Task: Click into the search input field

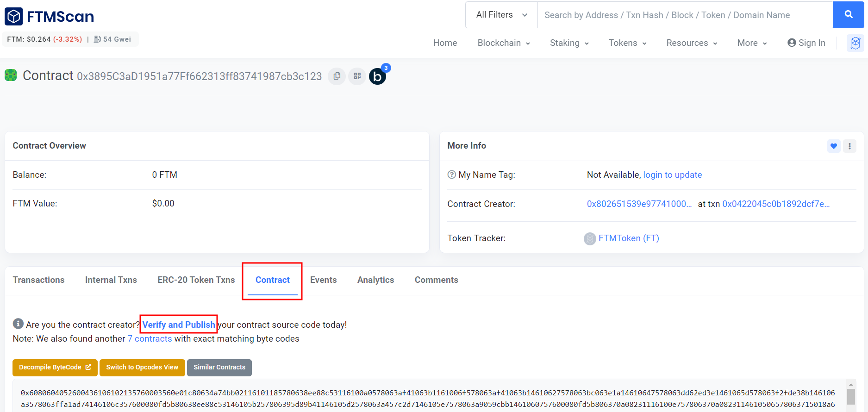Action: click(x=685, y=15)
